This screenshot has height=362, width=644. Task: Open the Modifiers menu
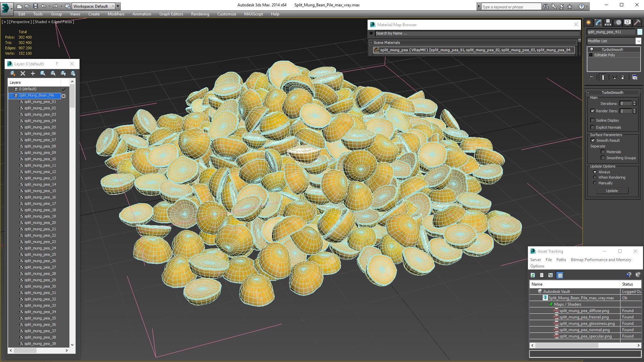point(116,14)
